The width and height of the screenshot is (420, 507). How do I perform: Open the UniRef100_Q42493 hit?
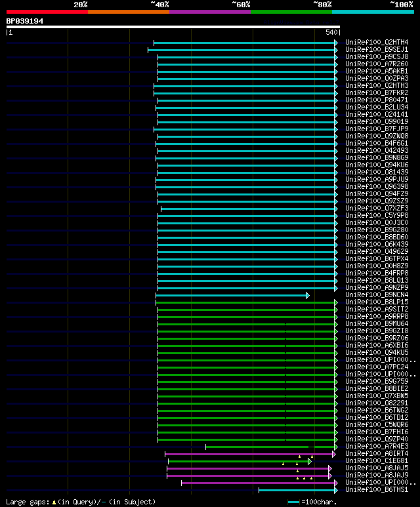click(377, 150)
